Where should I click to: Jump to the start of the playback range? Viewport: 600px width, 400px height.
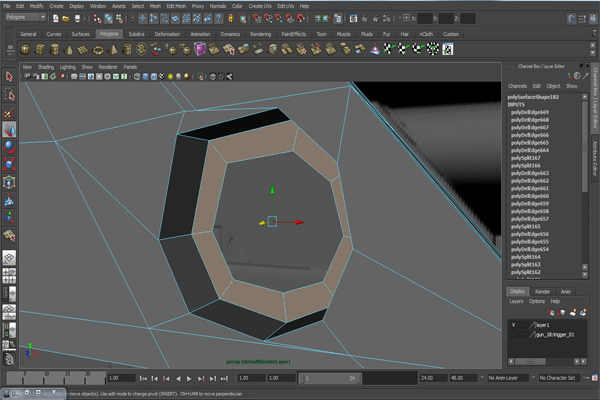point(143,379)
